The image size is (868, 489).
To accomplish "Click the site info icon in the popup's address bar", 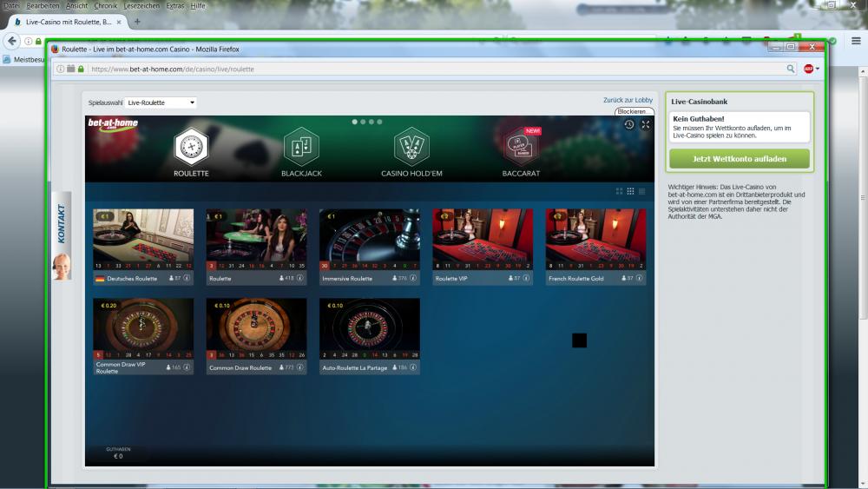I will [61, 69].
